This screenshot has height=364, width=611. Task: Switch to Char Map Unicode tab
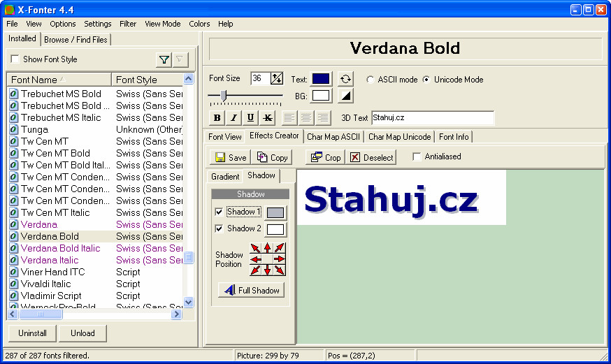[x=399, y=137]
